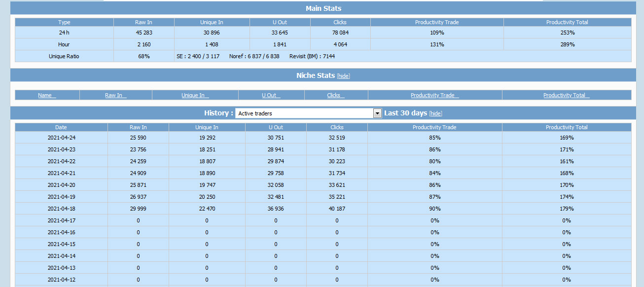Open the History Active traders dropdown arrow
The width and height of the screenshot is (644, 287).
(x=378, y=113)
